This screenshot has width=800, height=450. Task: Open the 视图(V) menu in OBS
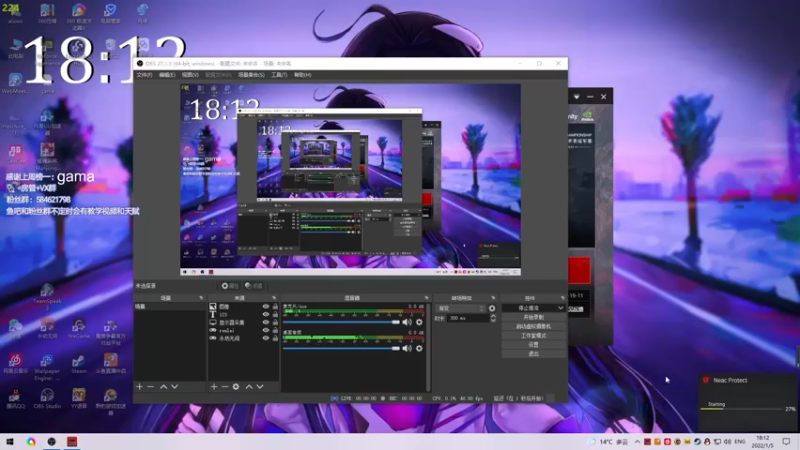point(190,75)
